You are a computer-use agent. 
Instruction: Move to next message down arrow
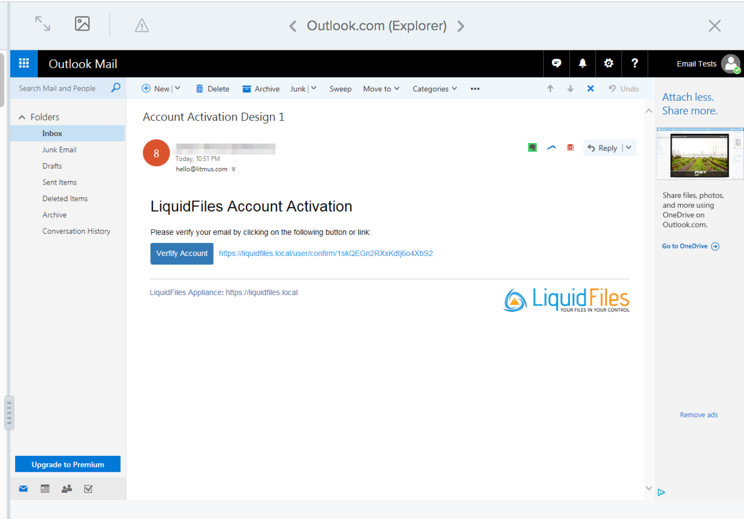pos(570,89)
